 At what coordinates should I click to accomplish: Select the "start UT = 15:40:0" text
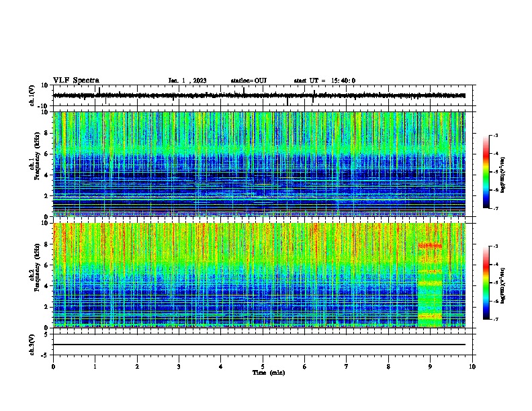point(324,81)
